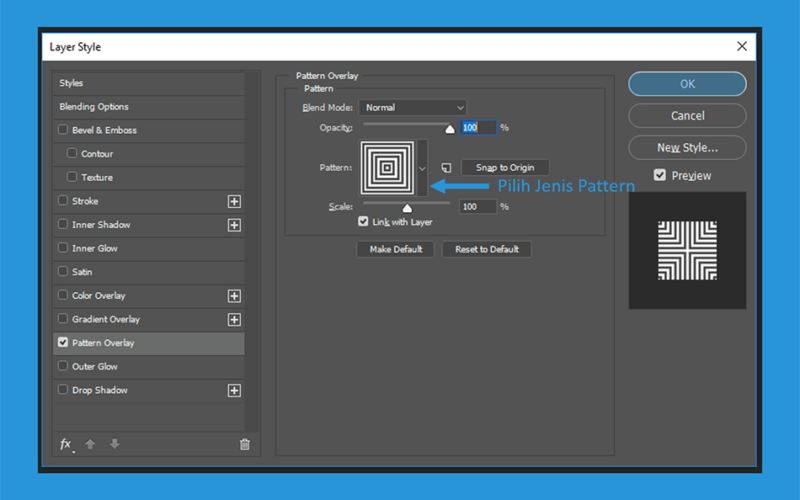Add another Inner Shadow with plus icon
Image resolution: width=800 pixels, height=500 pixels.
(234, 225)
